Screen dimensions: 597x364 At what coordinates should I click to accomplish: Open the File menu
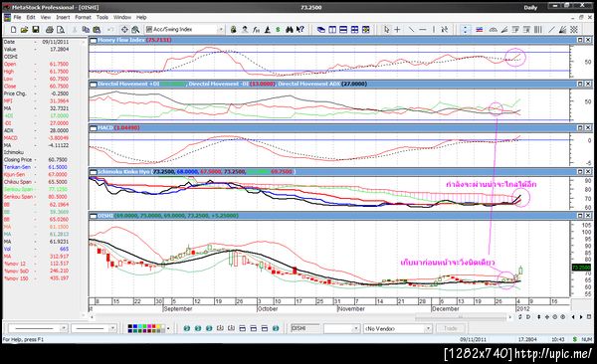18,17
